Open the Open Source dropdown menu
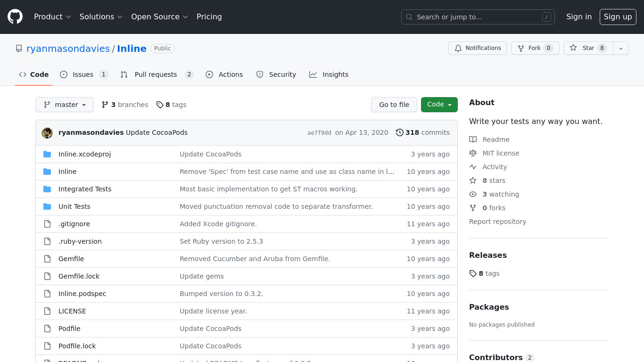The width and height of the screenshot is (644, 362). tap(159, 16)
